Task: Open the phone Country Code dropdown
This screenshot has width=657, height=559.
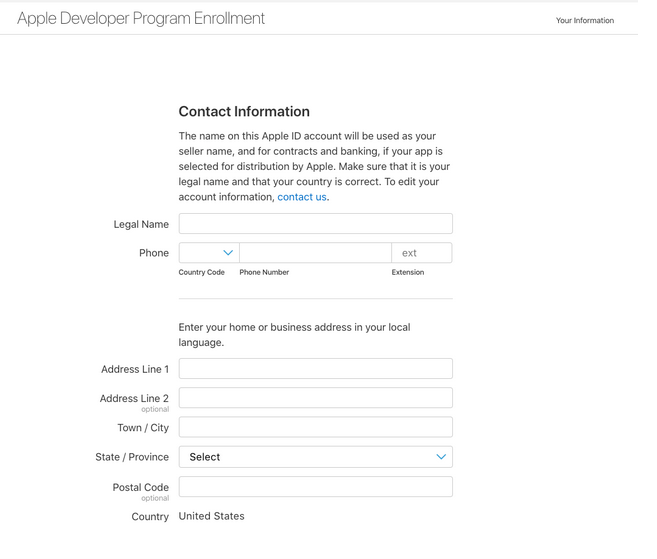Action: (x=209, y=253)
